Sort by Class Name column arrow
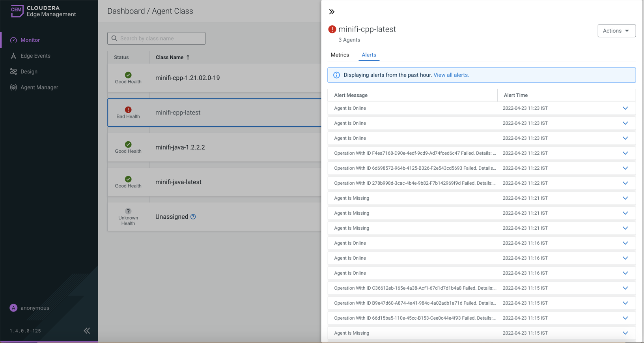The width and height of the screenshot is (644, 343). 188,57
